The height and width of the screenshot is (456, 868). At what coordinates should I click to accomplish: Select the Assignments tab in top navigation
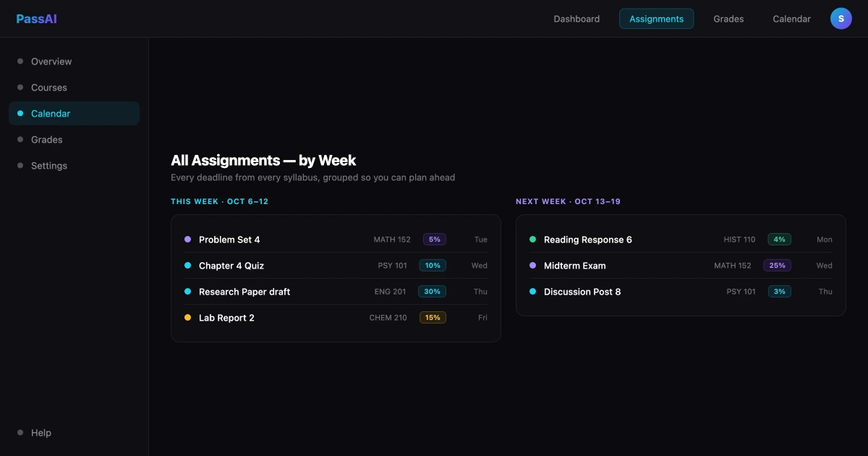click(656, 19)
